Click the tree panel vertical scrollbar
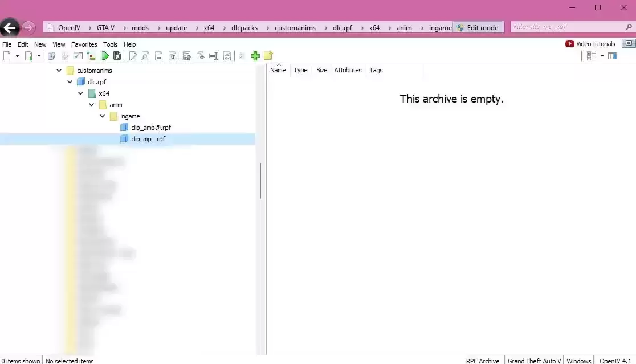Screen dimensions: 636x364 [260, 181]
